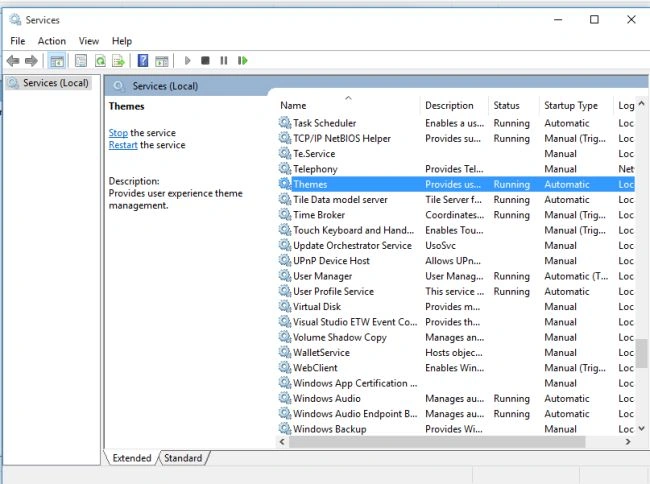Click the Forward arrow toolbar icon
Viewport: 650px width, 484px height.
click(32, 61)
